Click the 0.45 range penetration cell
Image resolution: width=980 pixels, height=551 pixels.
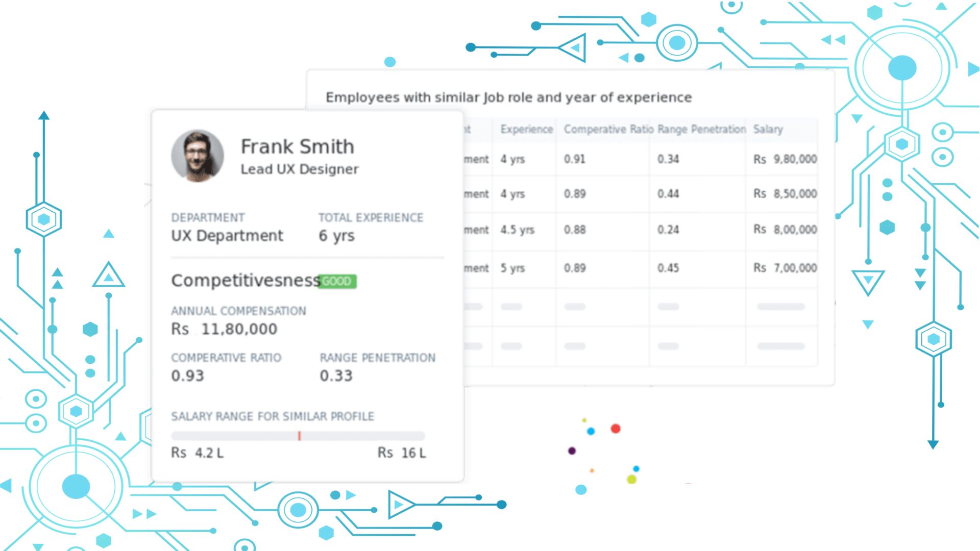[x=668, y=268]
